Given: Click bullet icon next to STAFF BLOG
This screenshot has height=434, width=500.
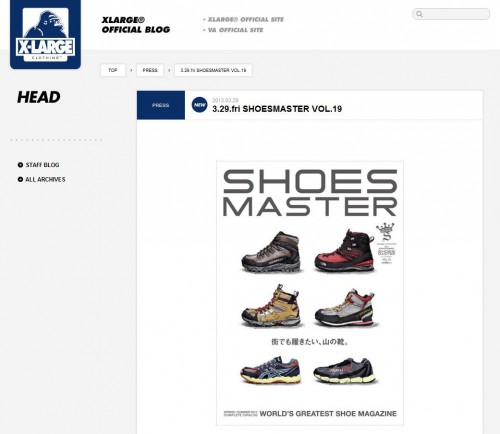Looking at the screenshot, I should coord(20,165).
